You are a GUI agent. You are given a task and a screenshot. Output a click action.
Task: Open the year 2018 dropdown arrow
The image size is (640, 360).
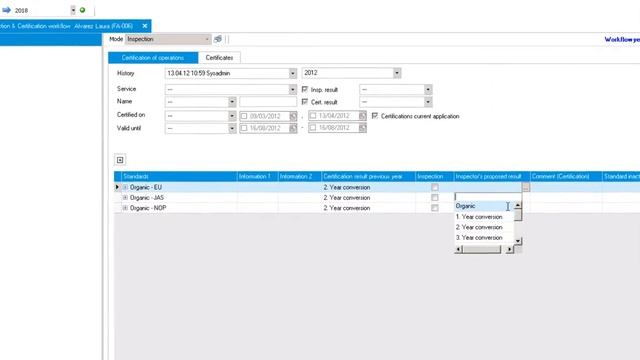[x=73, y=10]
